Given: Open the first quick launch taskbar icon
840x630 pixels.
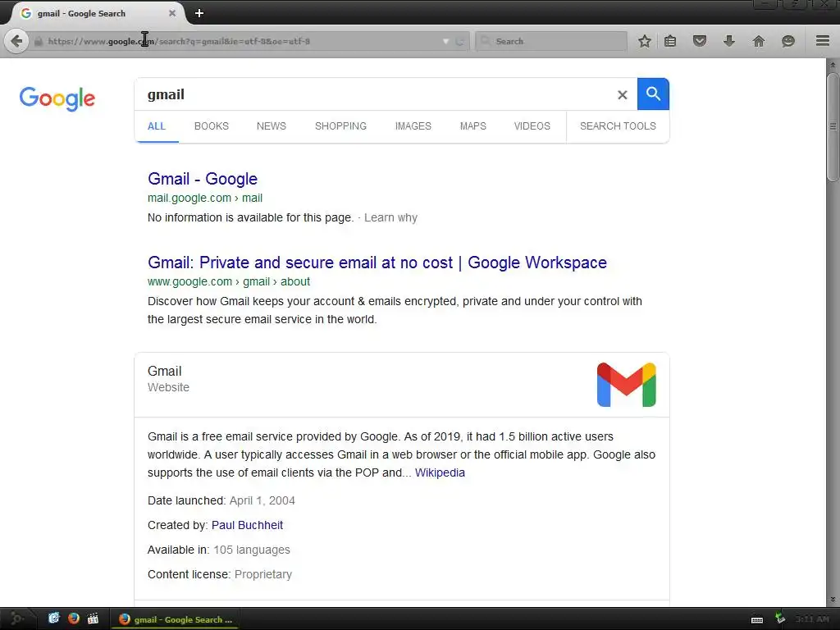Looking at the screenshot, I should pyautogui.click(x=53, y=619).
